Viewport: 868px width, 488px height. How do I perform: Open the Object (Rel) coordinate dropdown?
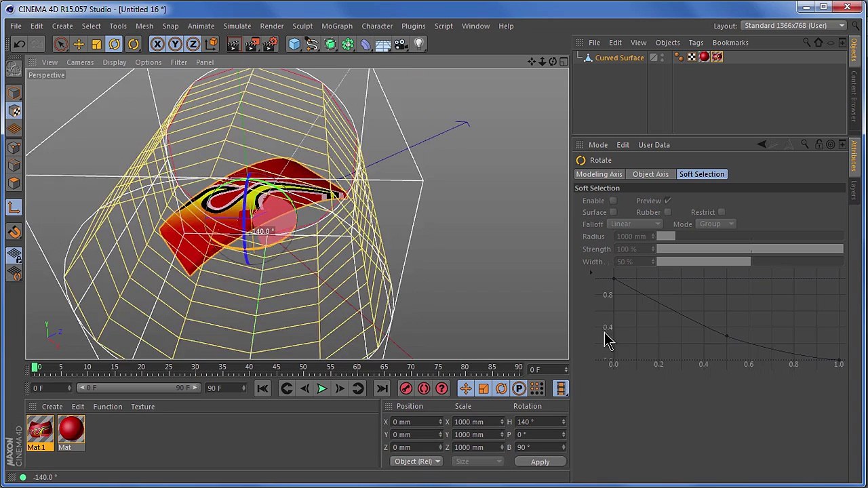pos(416,462)
